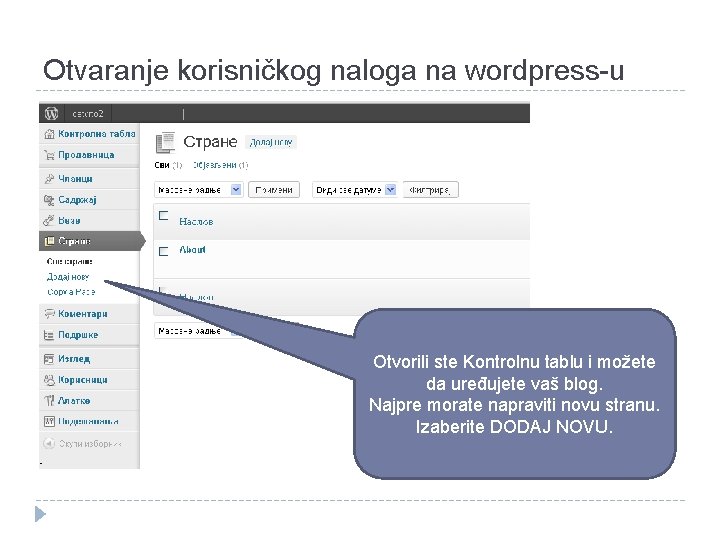The height and width of the screenshot is (540, 720).
Task: Click the Корисници users icon
Action: pos(49,380)
